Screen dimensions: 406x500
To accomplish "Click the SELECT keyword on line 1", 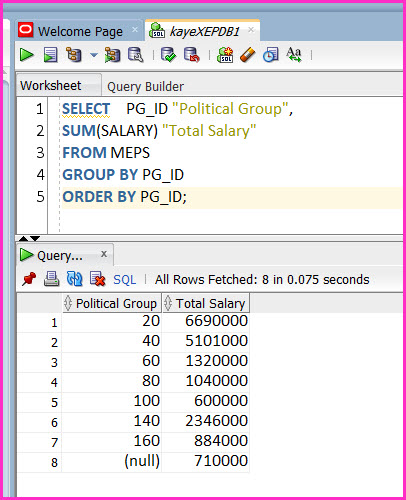I will coord(86,109).
